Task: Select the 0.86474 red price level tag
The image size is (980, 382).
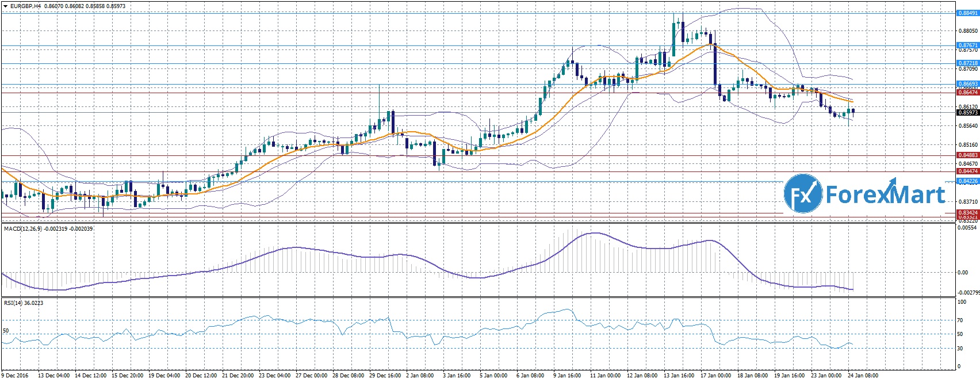Action: (x=967, y=92)
